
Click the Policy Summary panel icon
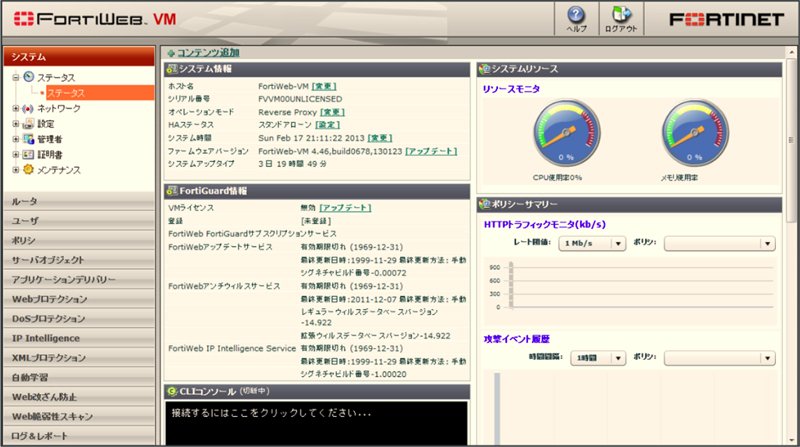485,204
